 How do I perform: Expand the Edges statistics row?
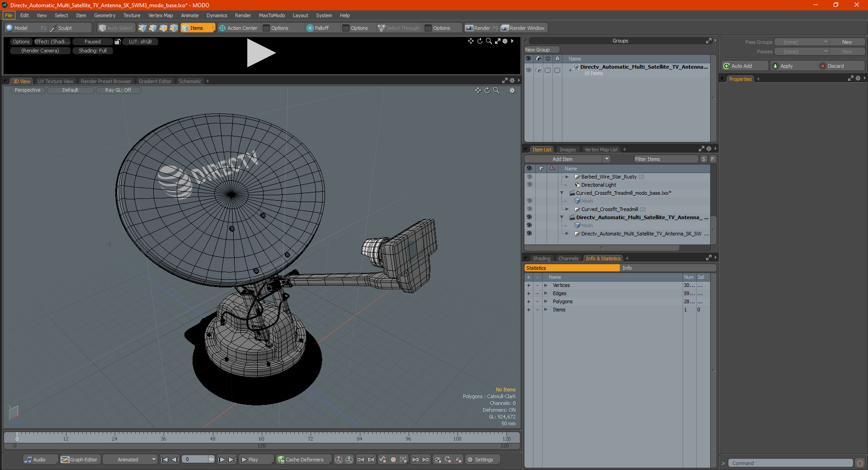(546, 293)
